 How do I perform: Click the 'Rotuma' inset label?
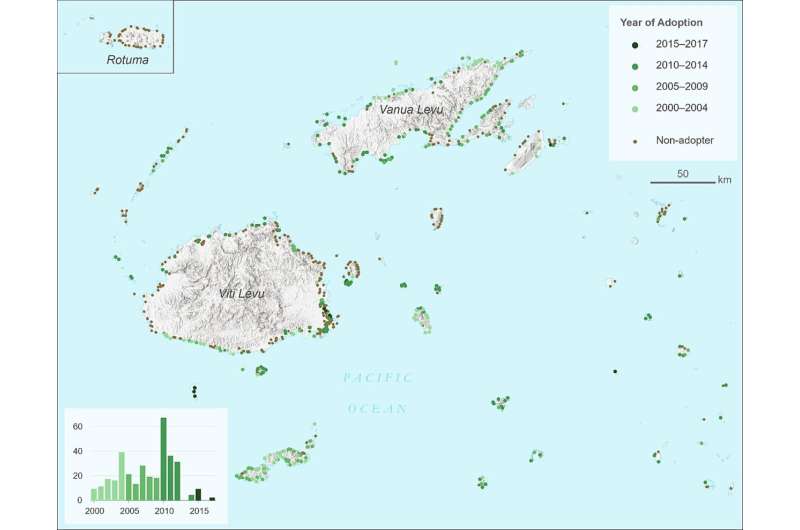pyautogui.click(x=128, y=60)
